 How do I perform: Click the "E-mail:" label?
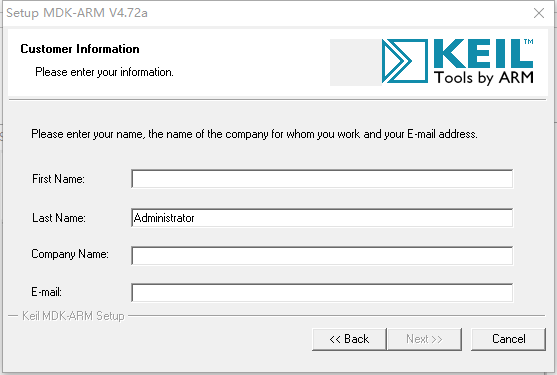47,292
